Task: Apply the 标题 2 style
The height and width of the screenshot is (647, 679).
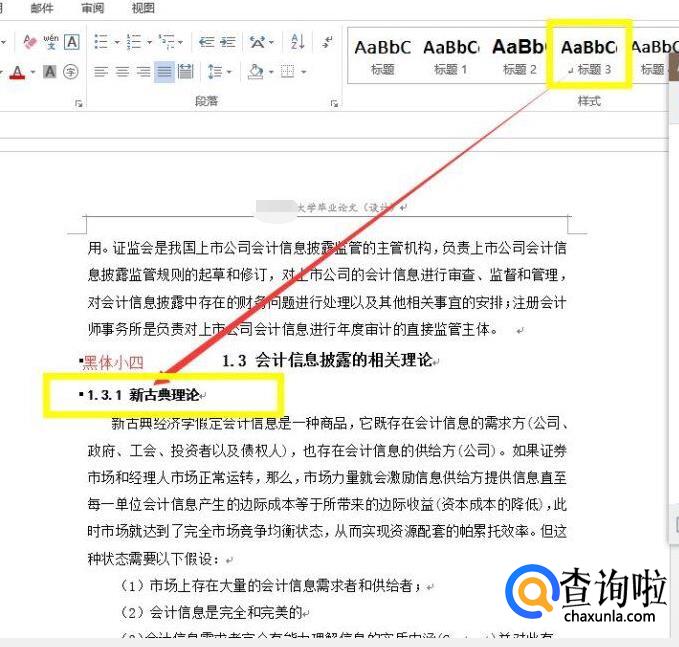Action: (519, 56)
